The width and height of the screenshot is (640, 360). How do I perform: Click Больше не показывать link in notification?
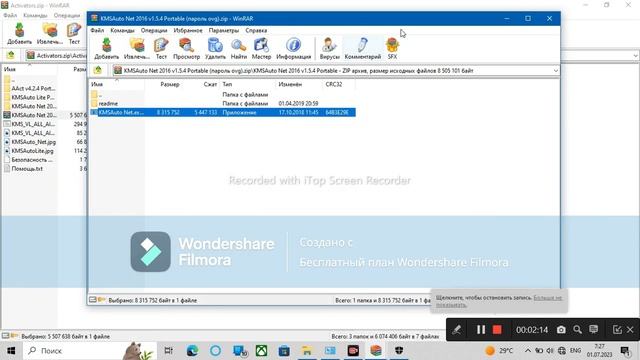coord(549,298)
